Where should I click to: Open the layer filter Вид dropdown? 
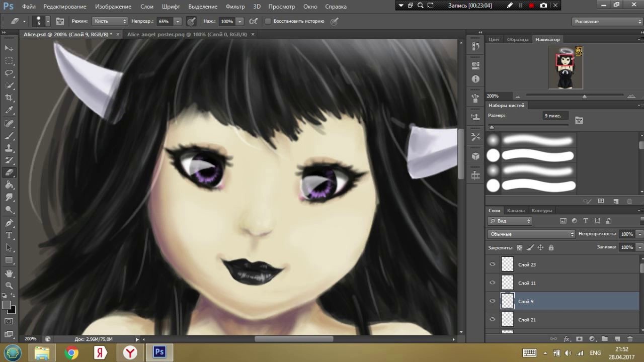(510, 221)
